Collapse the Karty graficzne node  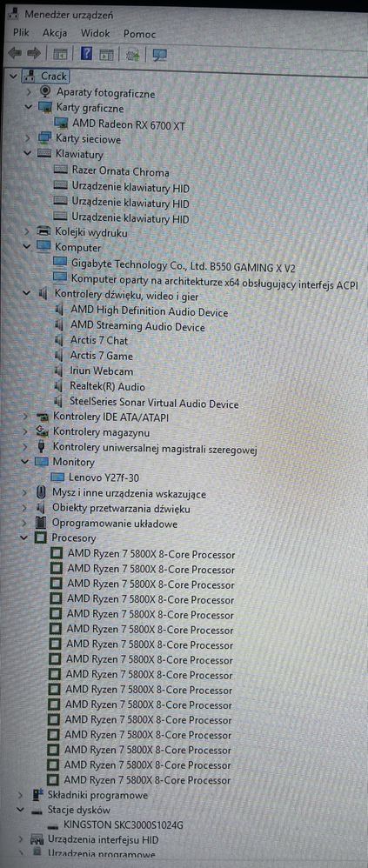28,107
